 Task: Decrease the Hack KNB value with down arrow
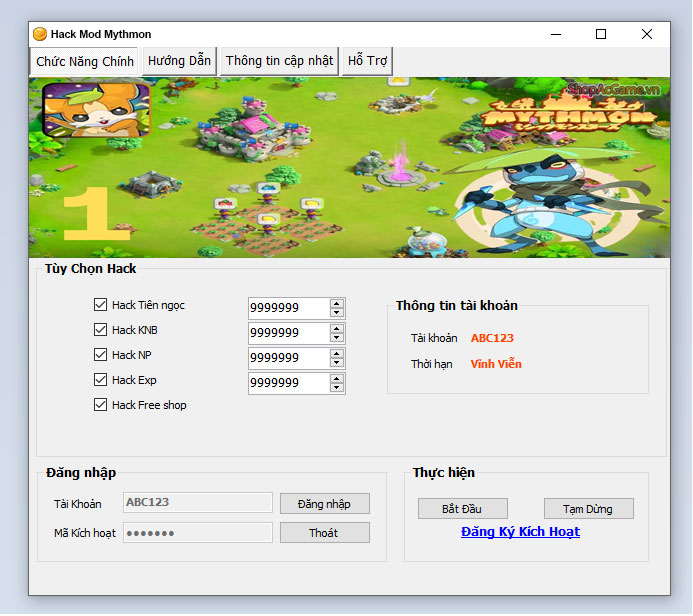click(x=337, y=338)
